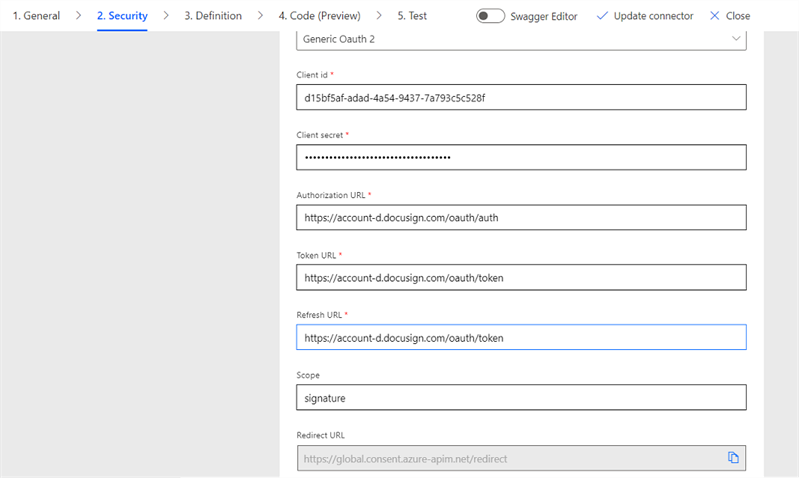Screen dimensions: 799x478
Task: Select the 2. Security tab
Action: (122, 16)
